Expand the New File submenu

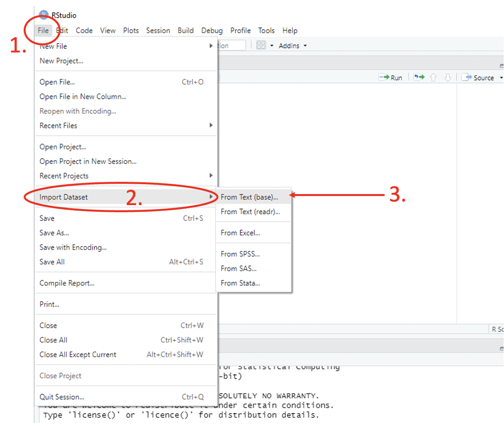tap(126, 46)
